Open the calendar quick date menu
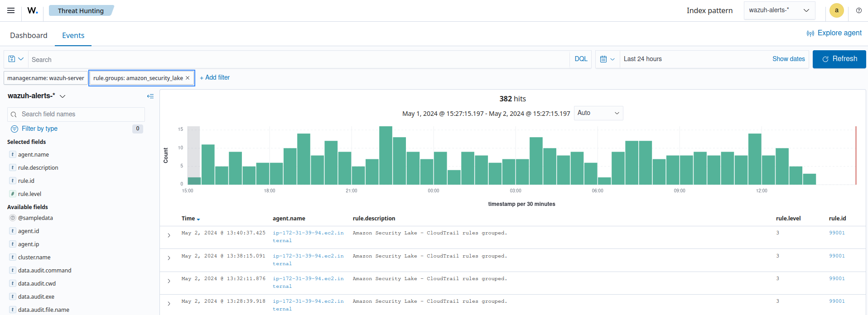The width and height of the screenshot is (868, 315). [607, 59]
